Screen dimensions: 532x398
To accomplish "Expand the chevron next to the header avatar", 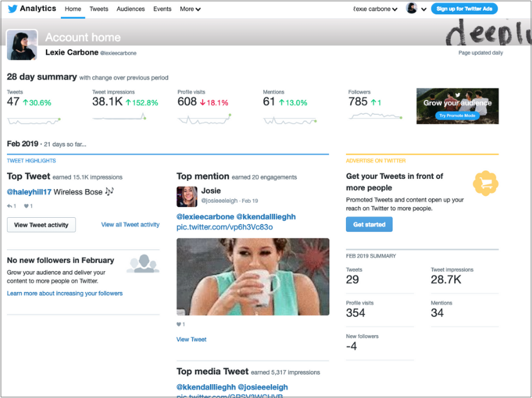I will [x=424, y=9].
